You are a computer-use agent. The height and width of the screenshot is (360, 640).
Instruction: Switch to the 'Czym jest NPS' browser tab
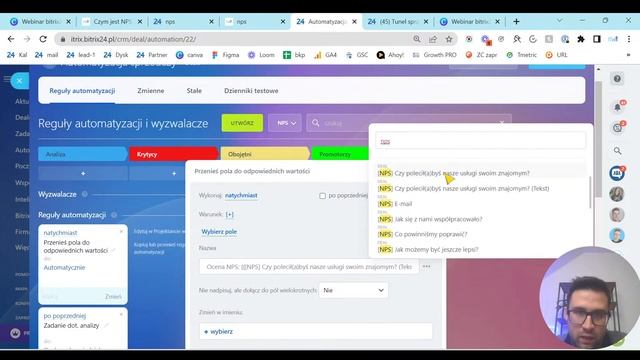click(112, 22)
